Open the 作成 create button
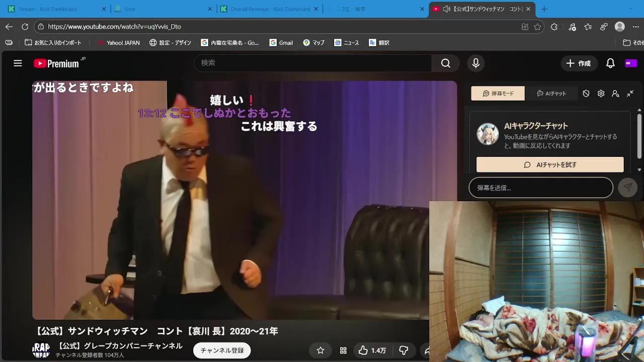Screen dimensions: 644x362 point(579,63)
